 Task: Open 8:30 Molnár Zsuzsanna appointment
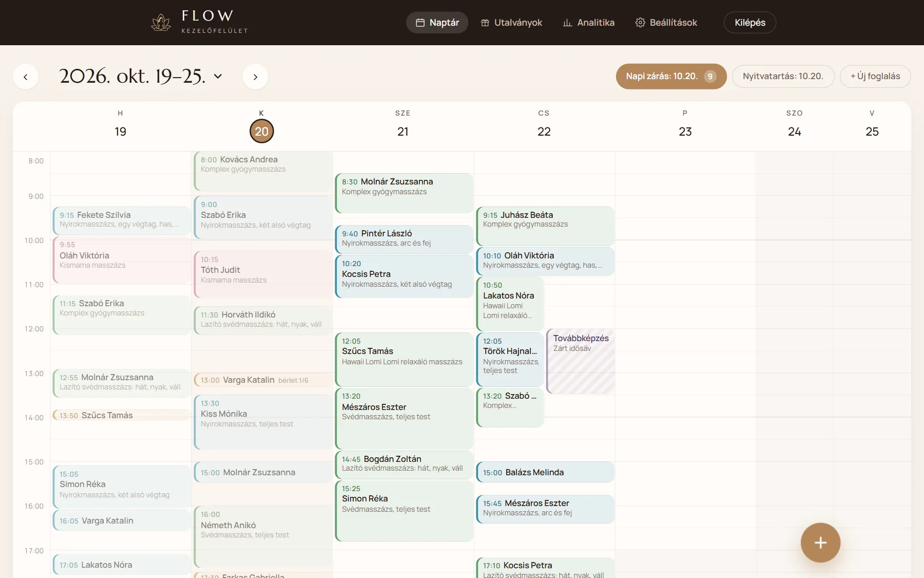404,193
